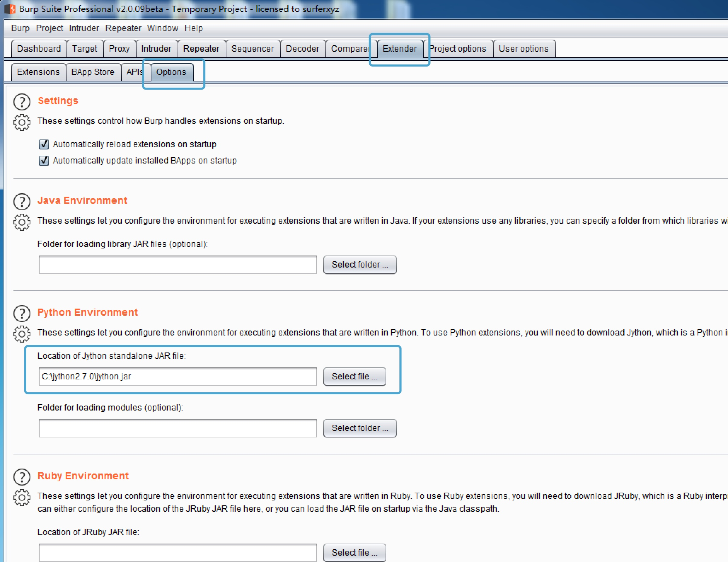Screen dimensions: 728x562
Task: Click the 'Folder for loading library JAR files' label
Action: click(122, 244)
